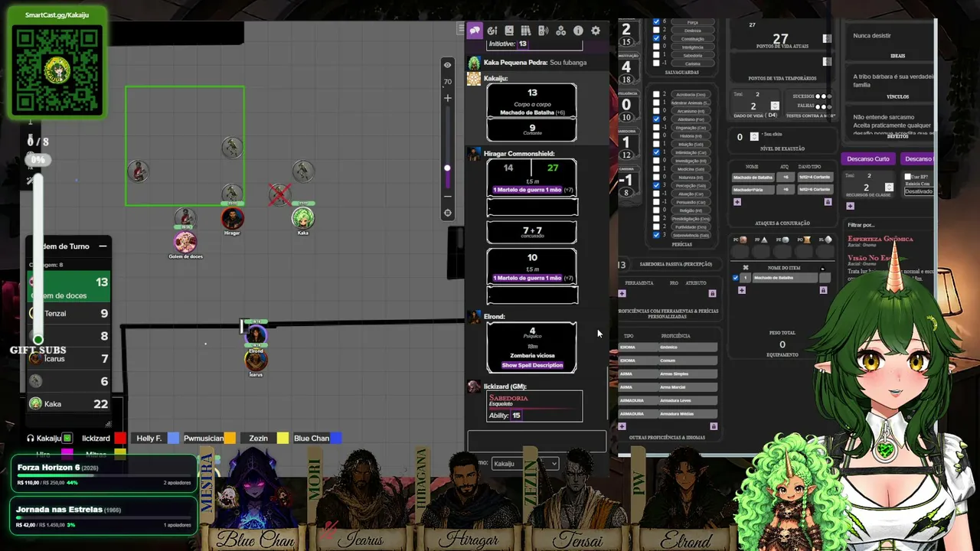Toggle the attacks section lock icon

tap(828, 202)
